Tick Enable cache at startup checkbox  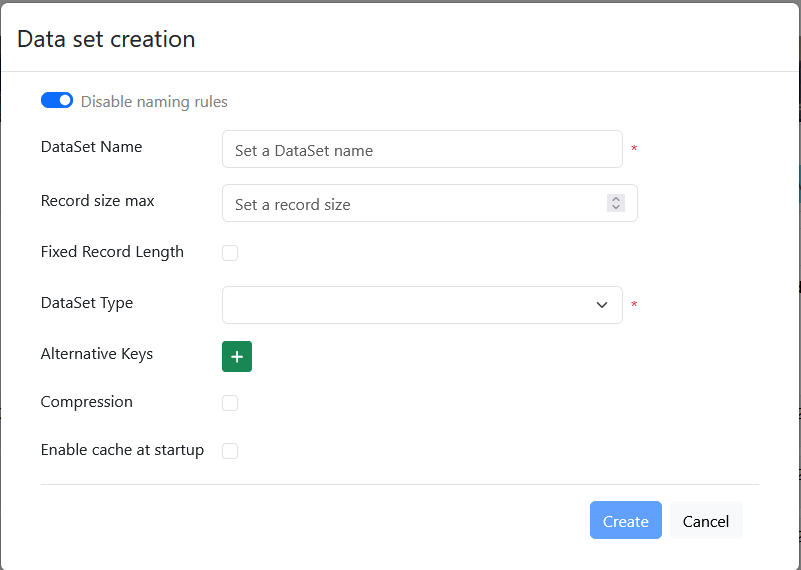pos(230,451)
